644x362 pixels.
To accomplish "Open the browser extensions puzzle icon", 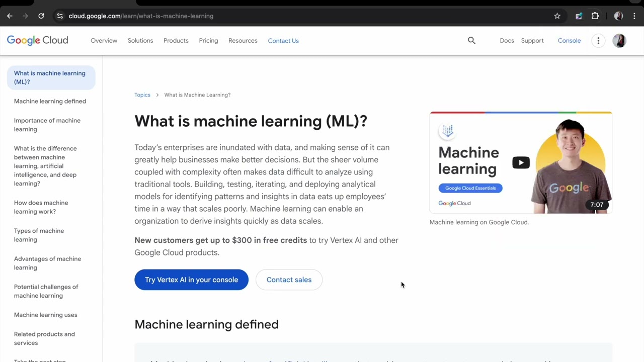I will (595, 16).
